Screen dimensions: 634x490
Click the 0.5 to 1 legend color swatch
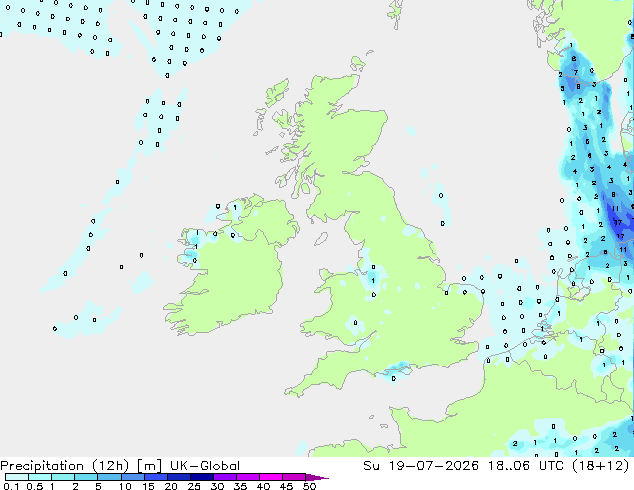40,477
